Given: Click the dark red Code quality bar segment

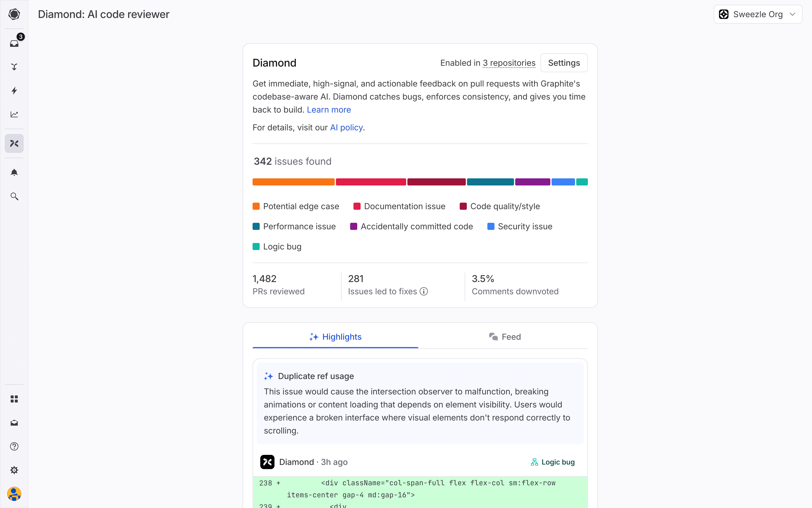Looking at the screenshot, I should coord(436,182).
